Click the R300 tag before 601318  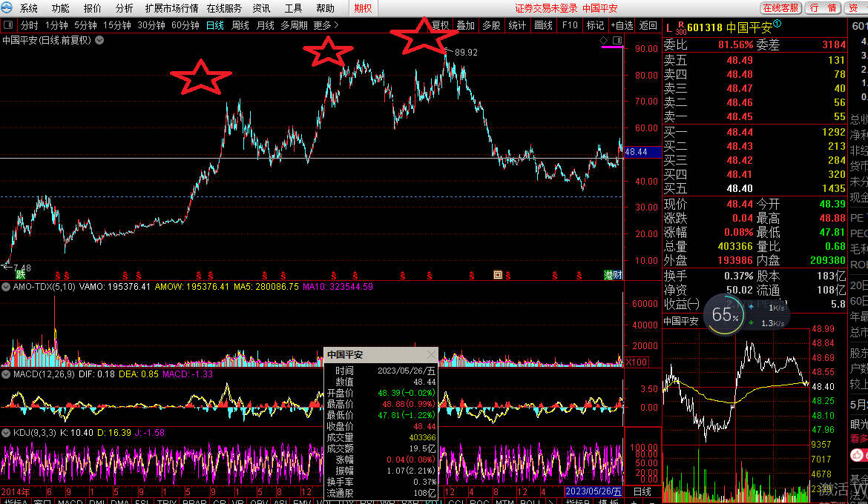pyautogui.click(x=680, y=28)
